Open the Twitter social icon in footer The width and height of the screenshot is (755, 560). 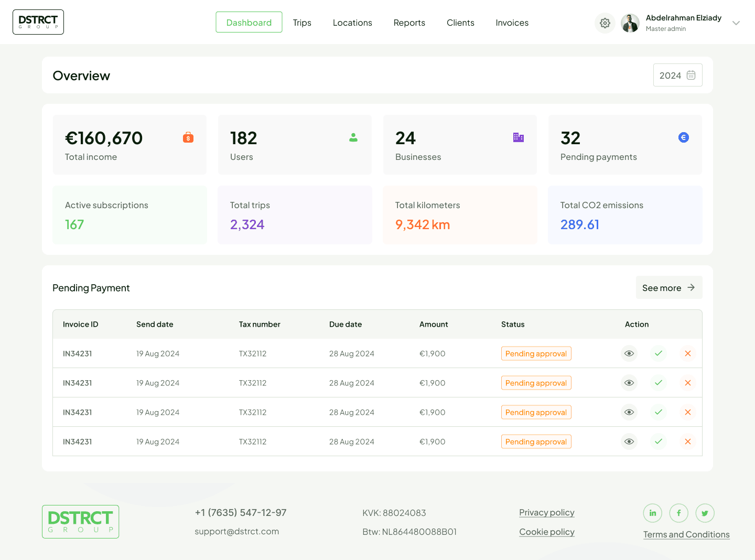(705, 513)
